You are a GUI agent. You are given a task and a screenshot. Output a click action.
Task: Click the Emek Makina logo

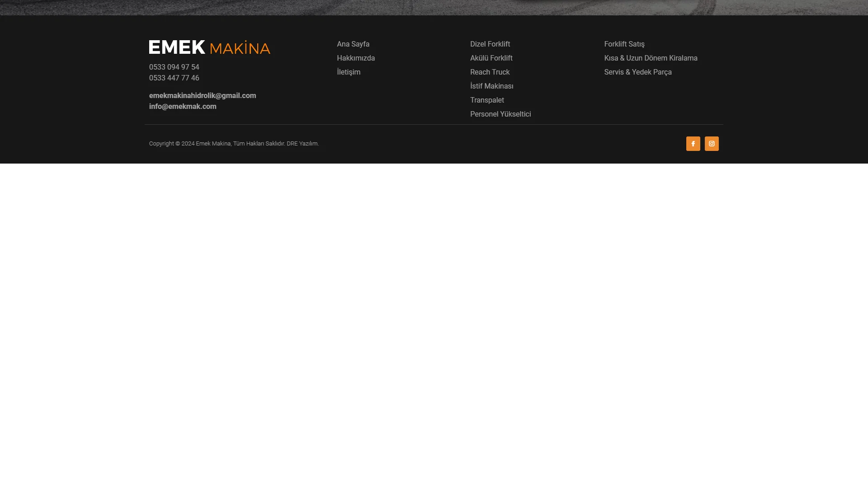coord(209,47)
